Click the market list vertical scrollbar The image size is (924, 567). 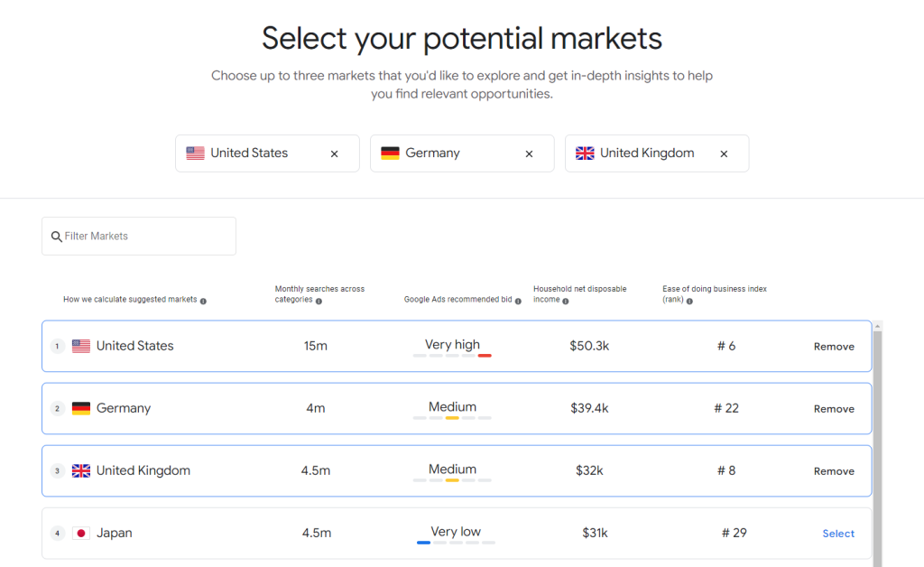point(877,448)
